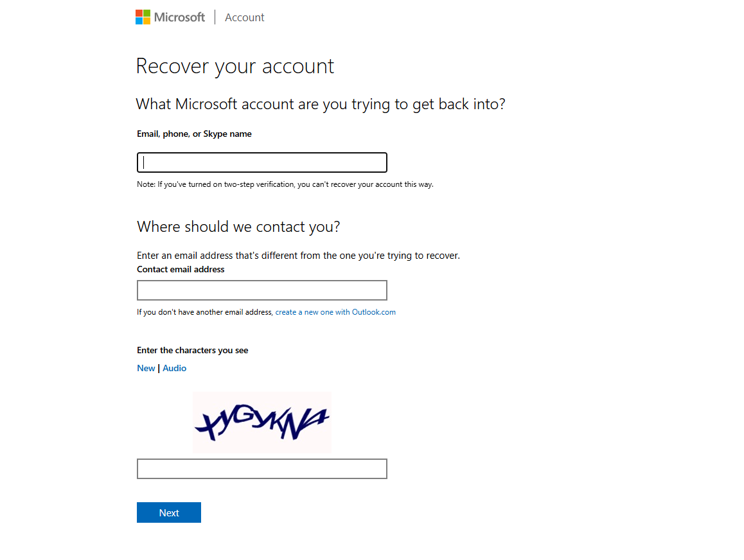Focus the Email, phone, or Skype name field
The width and height of the screenshot is (744, 560).
[262, 162]
